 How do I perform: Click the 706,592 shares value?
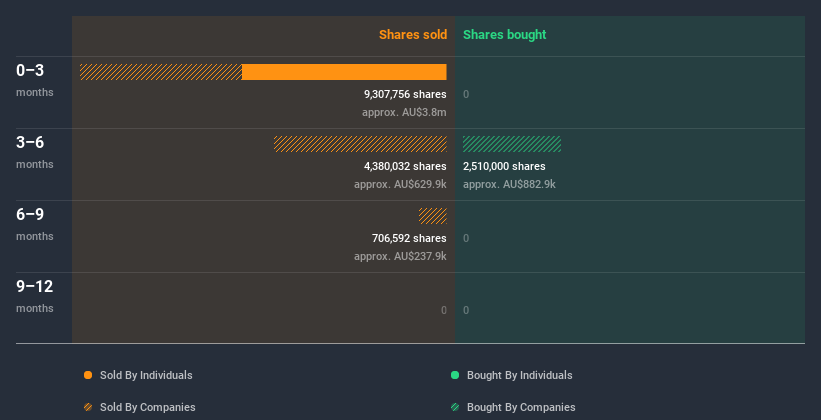click(x=409, y=238)
